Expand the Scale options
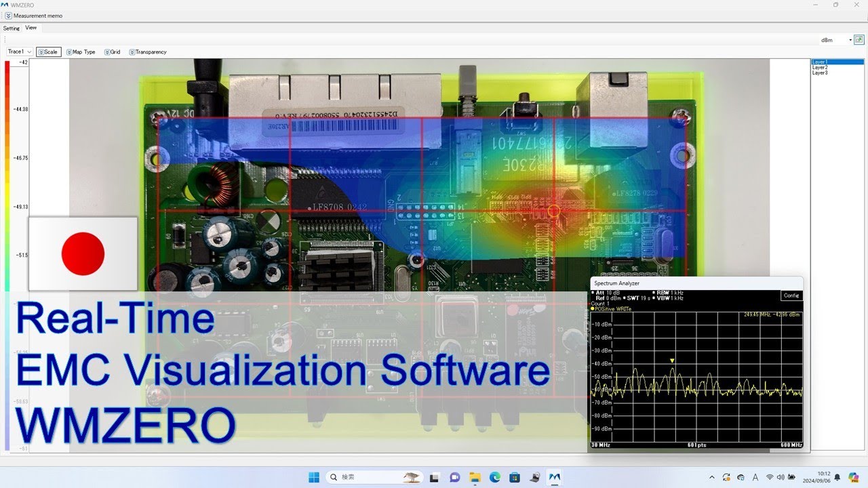This screenshot has width=868, height=488. pos(48,52)
